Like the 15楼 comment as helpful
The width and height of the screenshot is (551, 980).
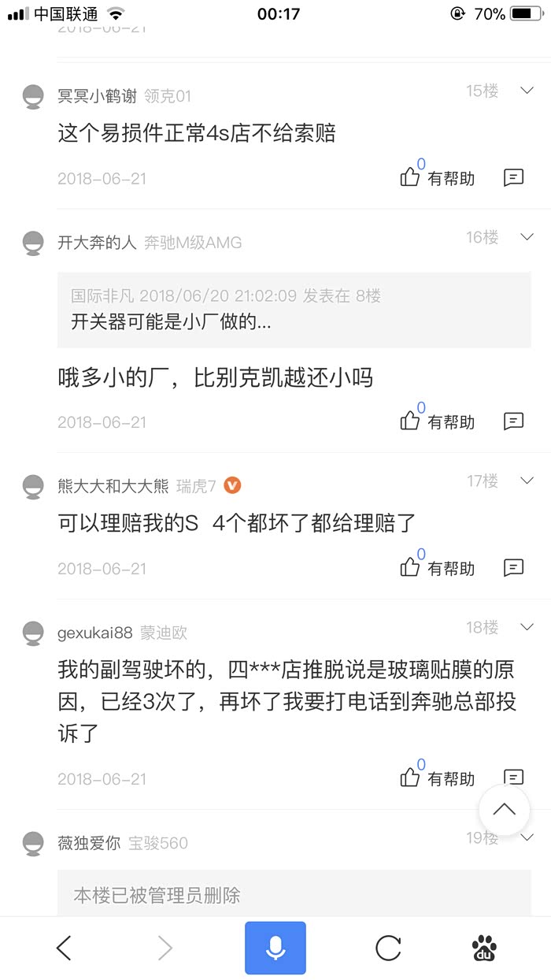pos(437,177)
